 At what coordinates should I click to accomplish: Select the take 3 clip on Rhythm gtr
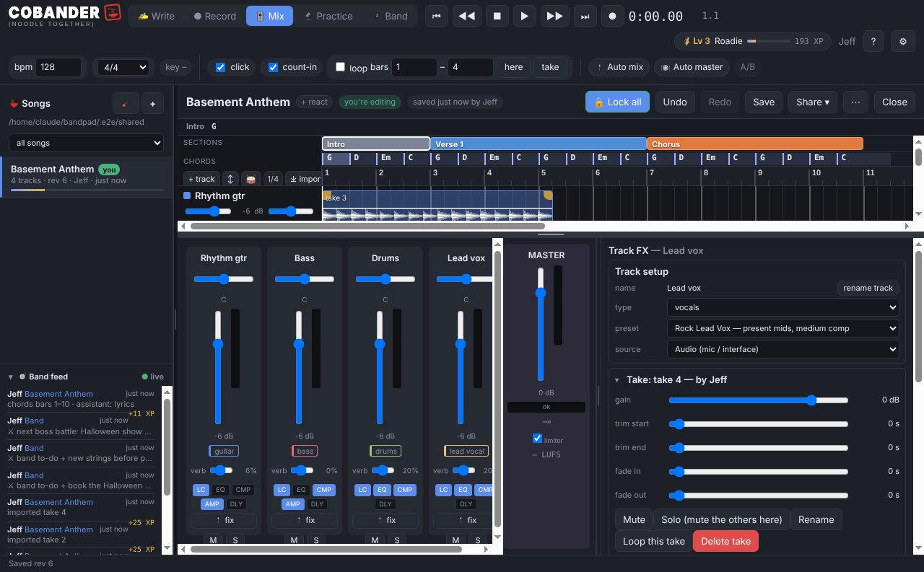click(437, 205)
